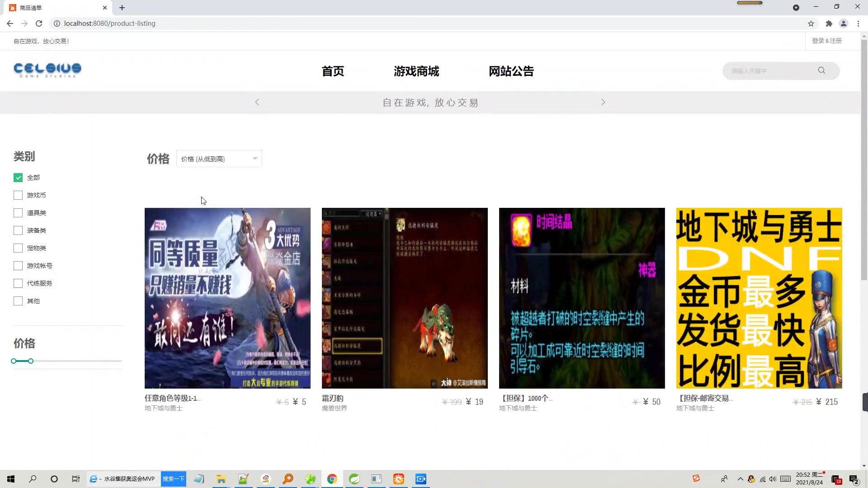Viewport: 868px width, 488px height.
Task: Select 游戏商城 in the navigation menu
Action: click(416, 71)
